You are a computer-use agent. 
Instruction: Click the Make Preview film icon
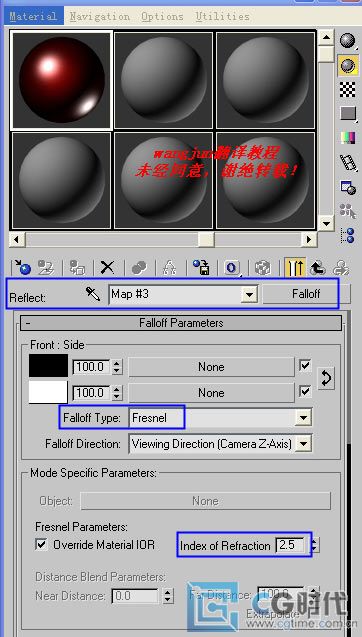click(x=348, y=162)
